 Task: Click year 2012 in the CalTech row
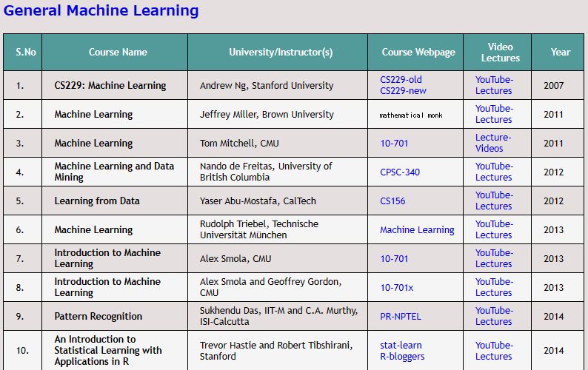[553, 201]
